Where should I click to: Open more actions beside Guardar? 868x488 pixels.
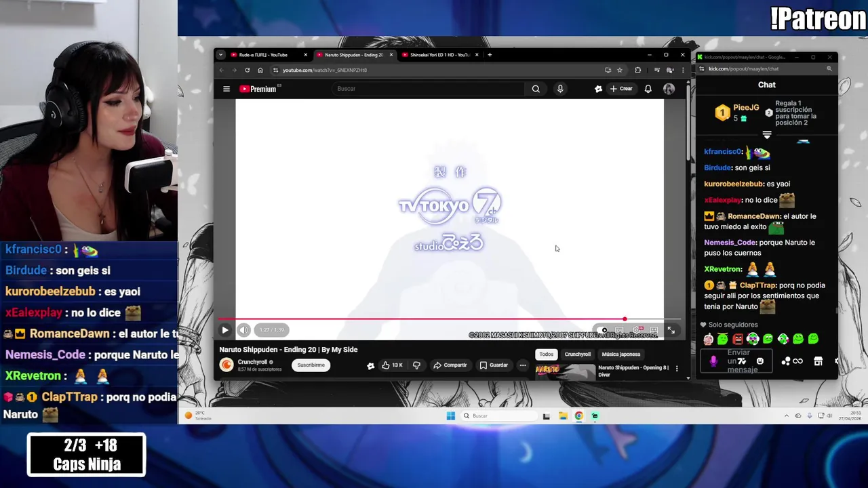[523, 365]
